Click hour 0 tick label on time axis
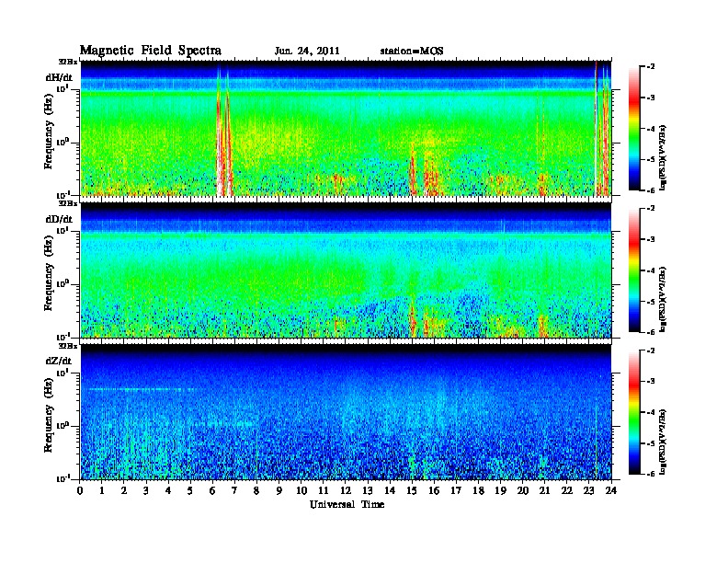Viewport: 728px width, 563px height. pyautogui.click(x=81, y=490)
